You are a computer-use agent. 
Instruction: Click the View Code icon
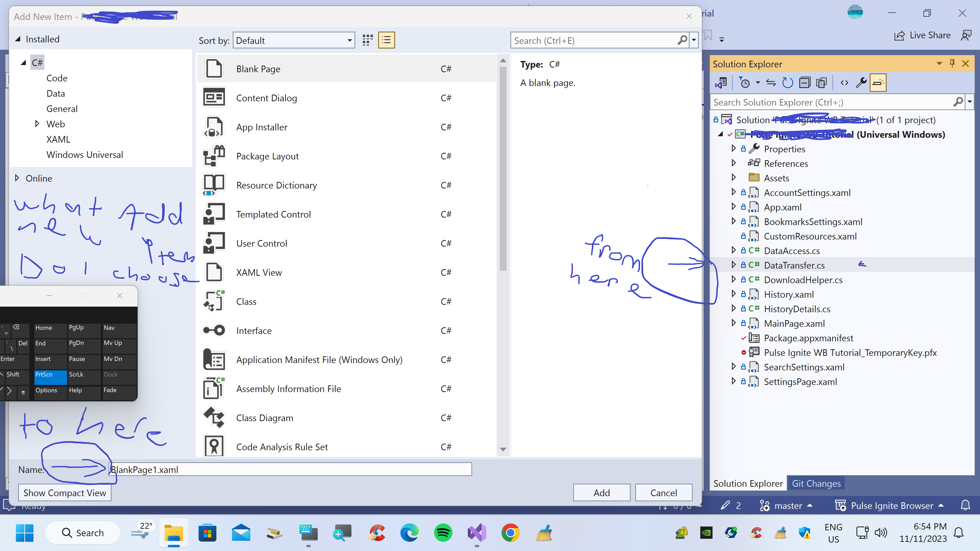pos(844,82)
